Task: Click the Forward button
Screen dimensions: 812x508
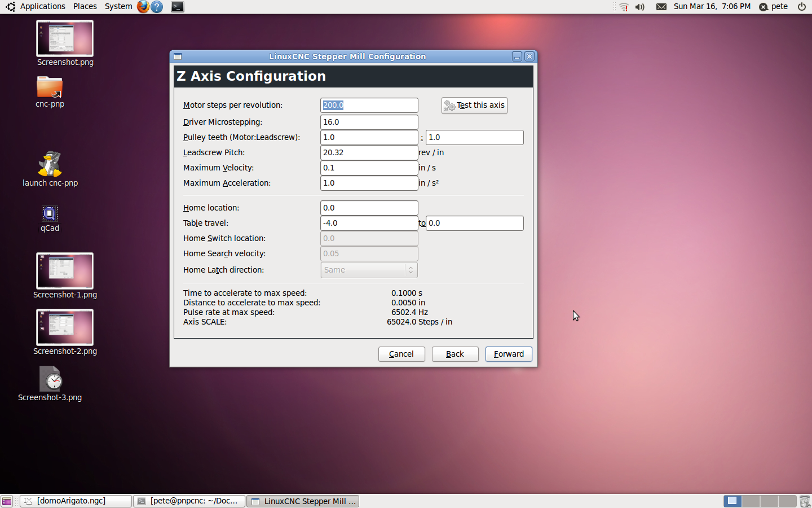Action: point(509,354)
